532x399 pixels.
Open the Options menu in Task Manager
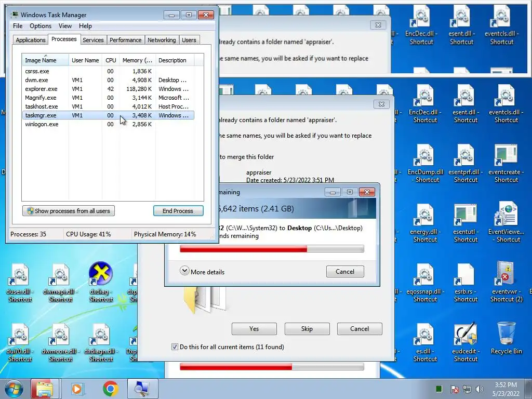click(x=41, y=26)
